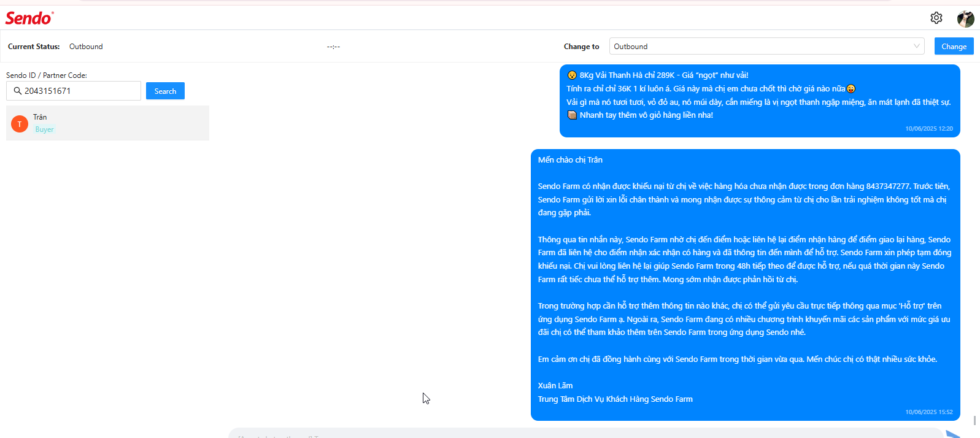Click the 'Mến chào chị Trân' message bubble
This screenshot has width=980, height=438.
pyautogui.click(x=746, y=285)
